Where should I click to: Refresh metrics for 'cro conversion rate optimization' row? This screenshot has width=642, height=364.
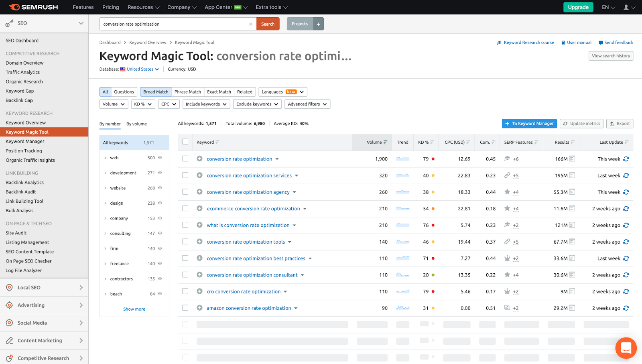[x=626, y=291]
